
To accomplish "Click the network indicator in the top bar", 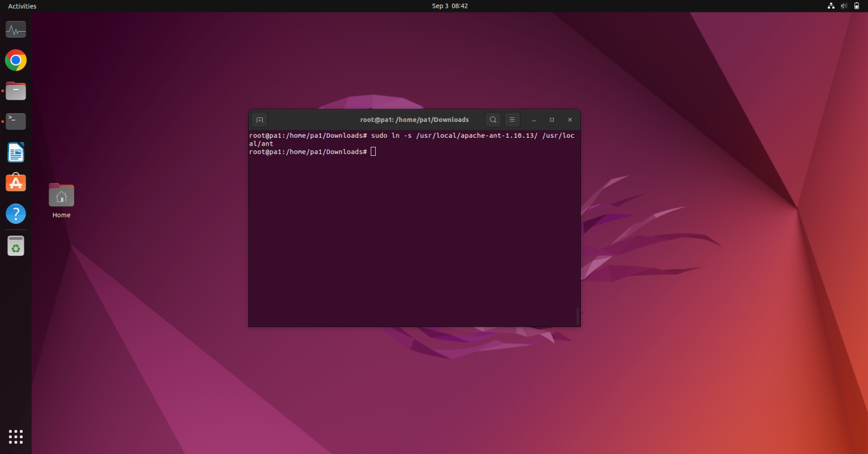I will [831, 6].
